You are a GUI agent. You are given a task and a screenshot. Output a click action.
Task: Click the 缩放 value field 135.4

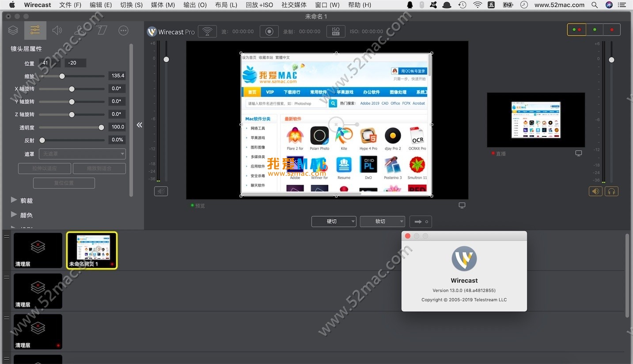(117, 76)
